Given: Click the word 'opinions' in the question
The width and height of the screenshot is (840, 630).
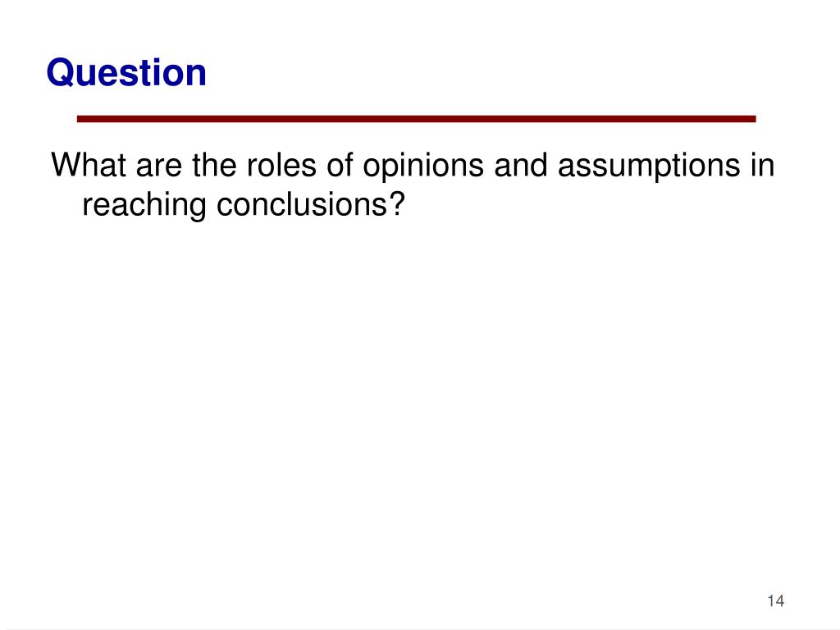Looking at the screenshot, I should point(423,167).
